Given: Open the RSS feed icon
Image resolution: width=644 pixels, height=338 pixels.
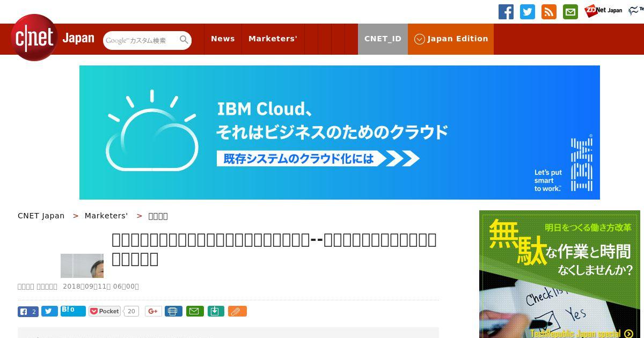Looking at the screenshot, I should pyautogui.click(x=549, y=12).
